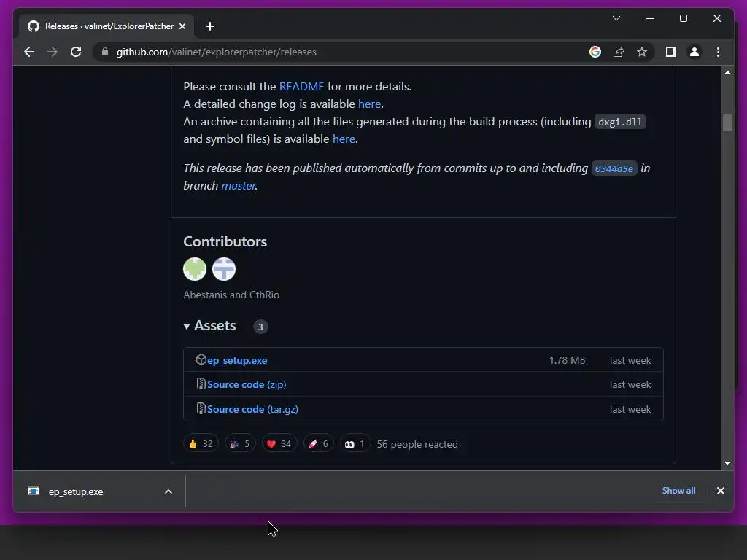
Task: Close the downloads bar
Action: click(x=720, y=491)
